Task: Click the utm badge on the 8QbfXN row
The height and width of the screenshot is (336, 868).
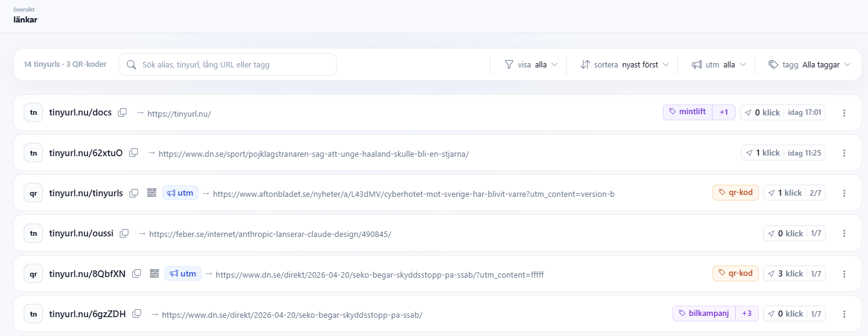Action: 183,273
